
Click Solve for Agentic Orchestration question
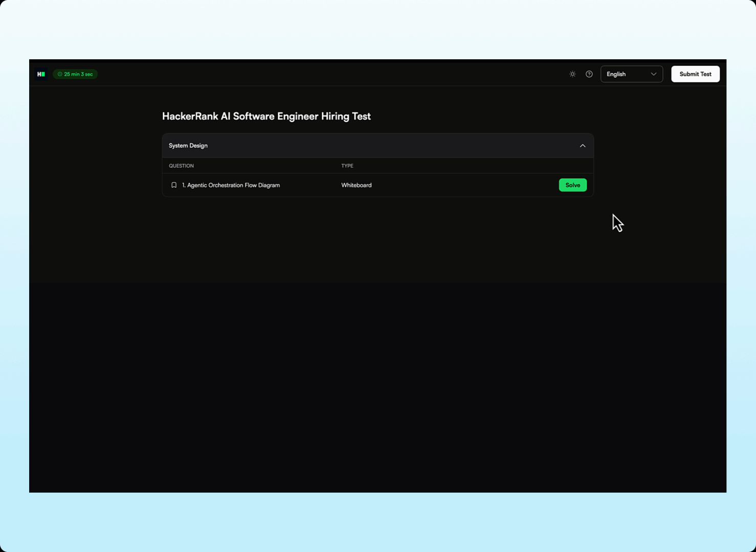[x=573, y=185]
